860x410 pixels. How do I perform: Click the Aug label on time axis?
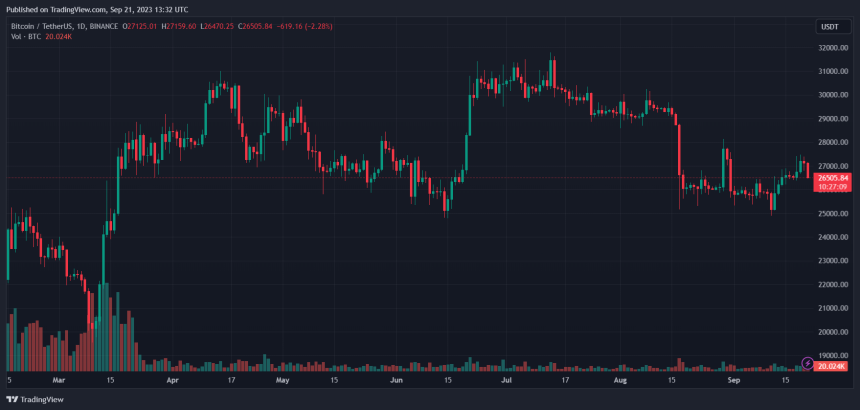pos(621,381)
